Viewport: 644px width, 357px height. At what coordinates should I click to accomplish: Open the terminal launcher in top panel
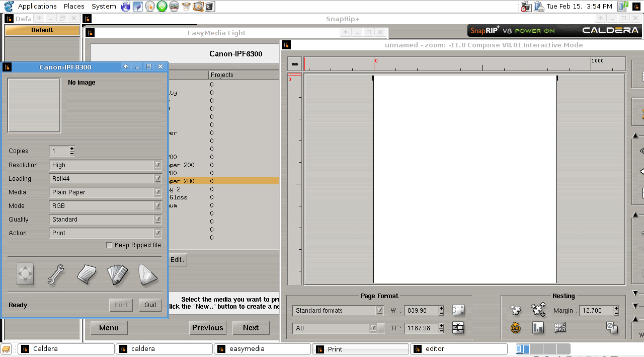[x=210, y=6]
